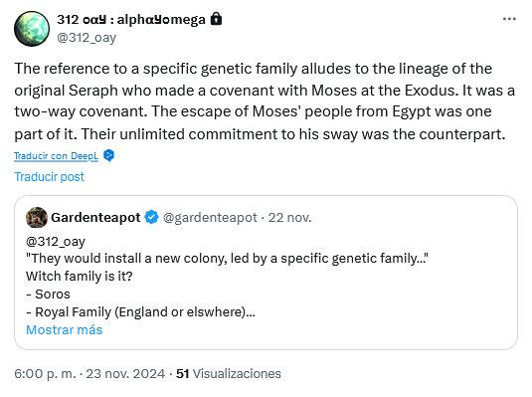The width and height of the screenshot is (532, 397).
Task: Click the 312 oaY : alphaYomega display name
Action: [x=131, y=19]
